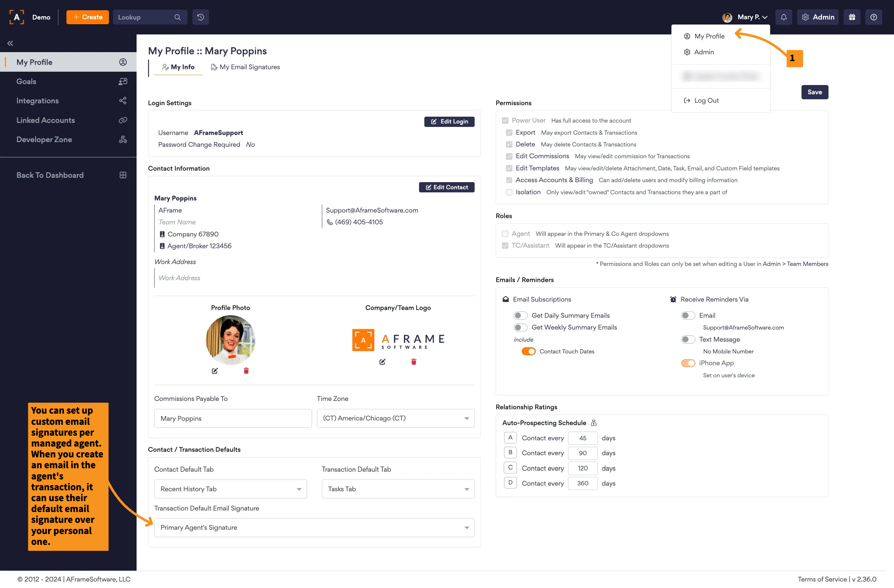Open the notifications bell
894x588 pixels.
coord(783,17)
